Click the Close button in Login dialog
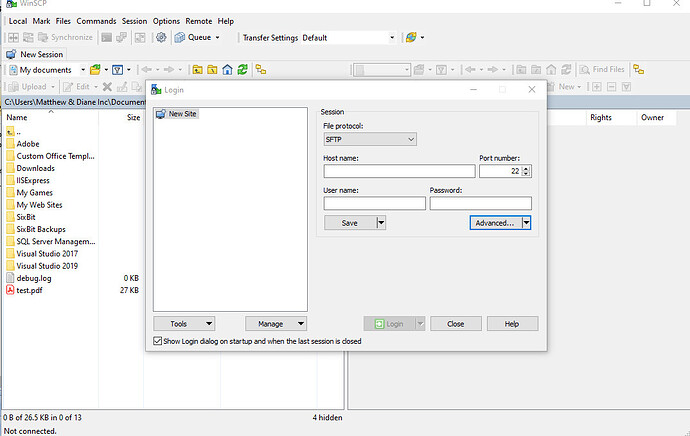Image resolution: width=690 pixels, height=436 pixels. [456, 324]
